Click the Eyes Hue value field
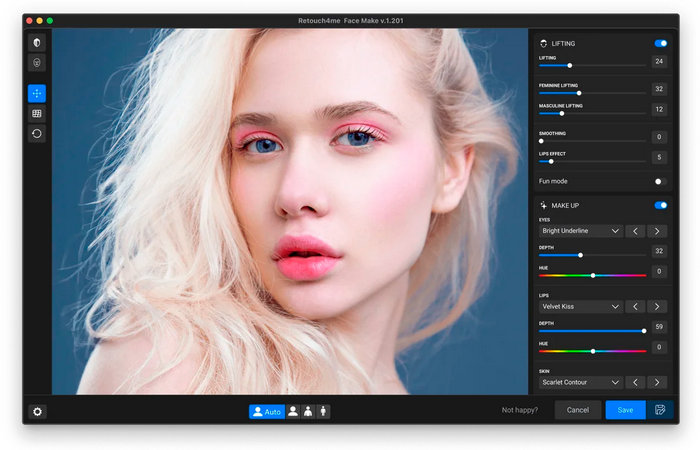Screen dimensions: 700x450 659,271
